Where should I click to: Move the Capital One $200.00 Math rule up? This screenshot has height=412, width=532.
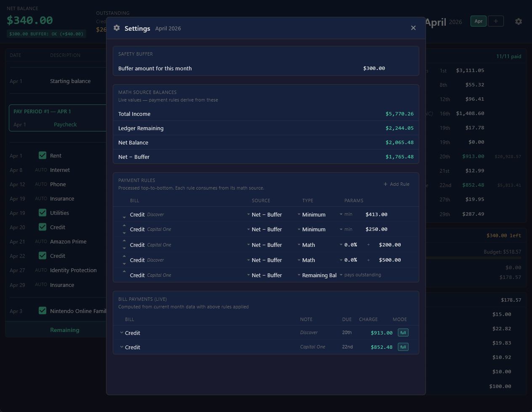124,241
